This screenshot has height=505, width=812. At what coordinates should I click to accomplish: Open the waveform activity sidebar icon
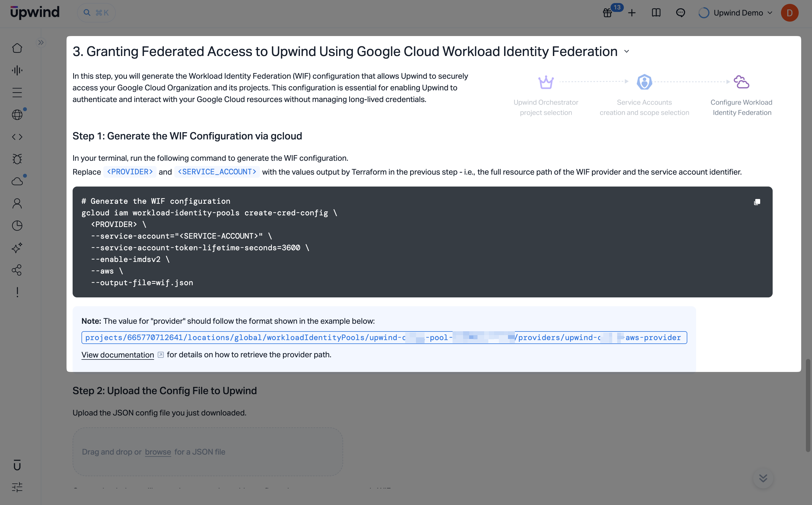17,70
